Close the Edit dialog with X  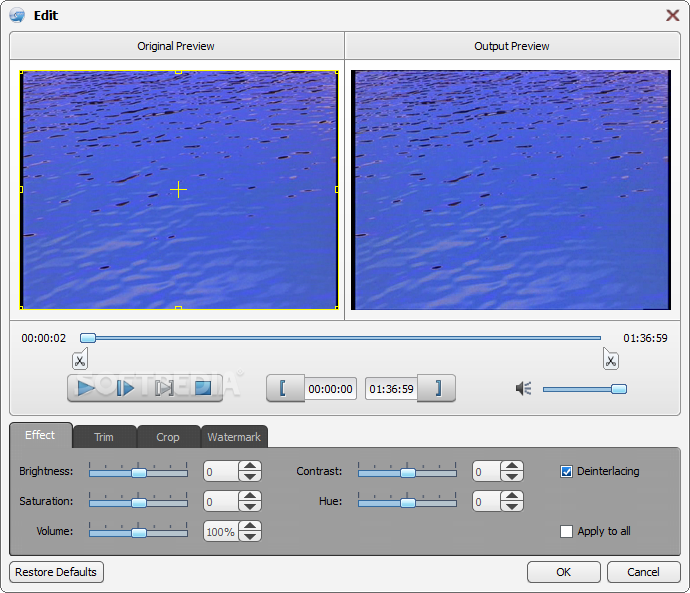[672, 15]
